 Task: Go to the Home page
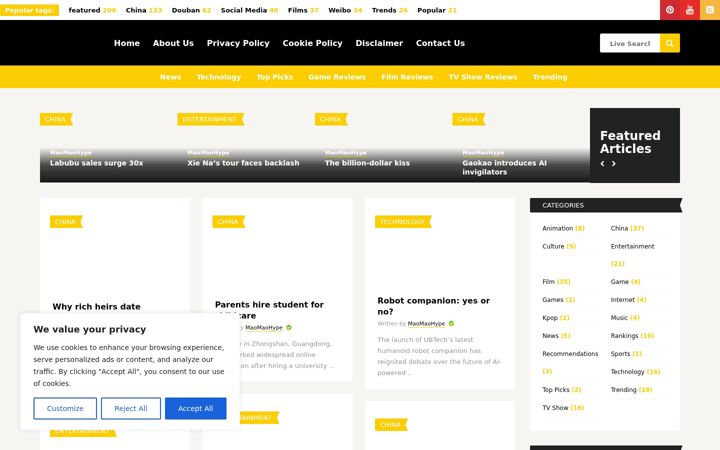click(127, 43)
